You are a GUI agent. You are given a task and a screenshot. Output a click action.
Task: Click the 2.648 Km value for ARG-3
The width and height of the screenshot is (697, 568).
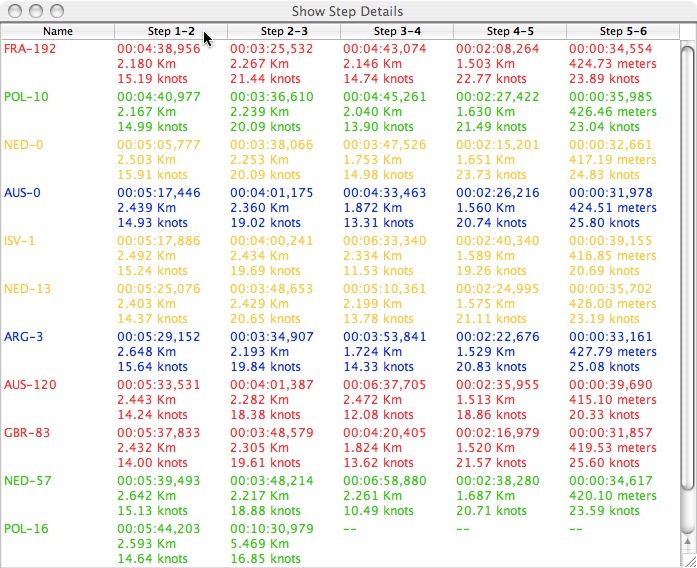click(147, 352)
